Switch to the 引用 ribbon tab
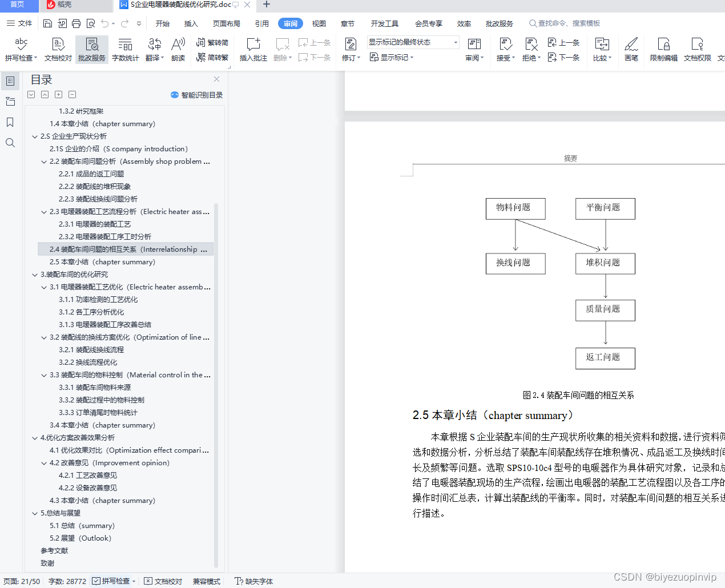Image resolution: width=725 pixels, height=588 pixels. click(262, 23)
